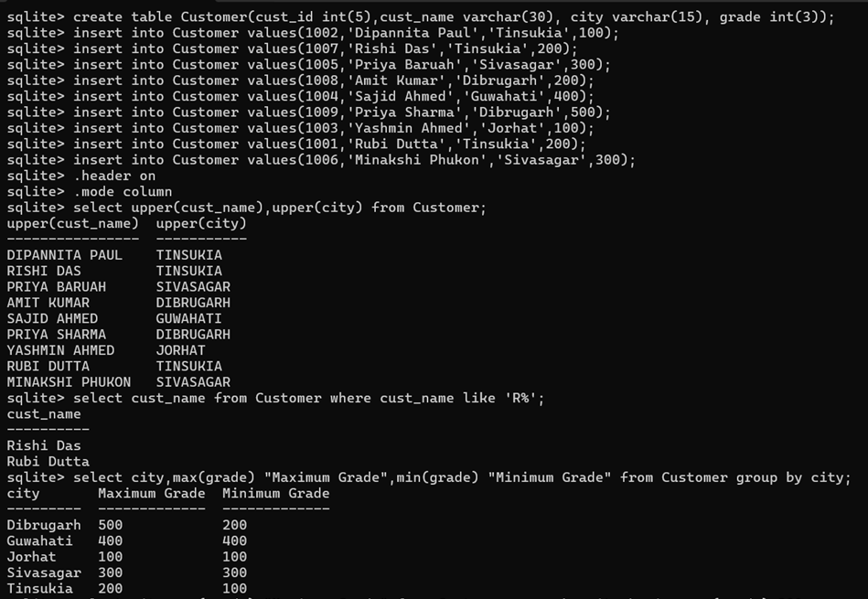The width and height of the screenshot is (868, 599).
Task: Click the upper(city) column header
Action: coord(201,223)
